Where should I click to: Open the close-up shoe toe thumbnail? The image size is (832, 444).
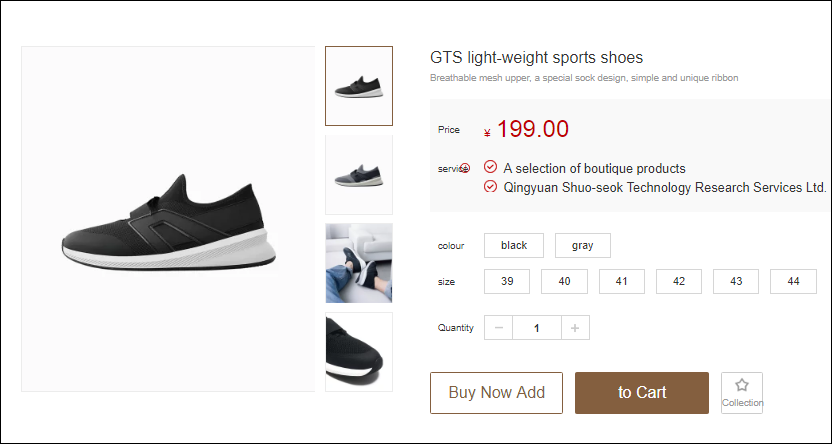pos(359,351)
